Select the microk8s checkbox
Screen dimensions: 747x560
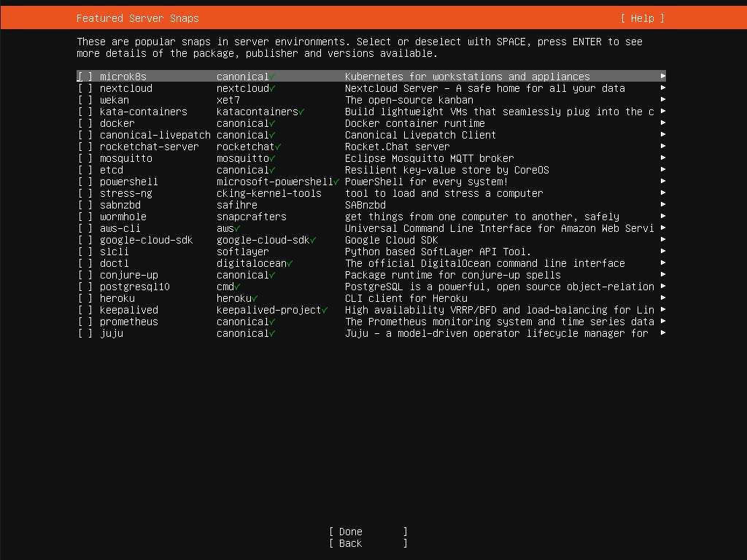pos(85,77)
